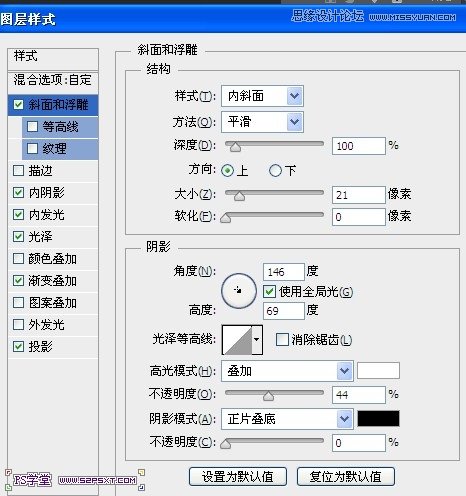Viewport: 466px width, 496px height.
Task: Click the 深度 slider handle
Action: pyautogui.click(x=235, y=147)
